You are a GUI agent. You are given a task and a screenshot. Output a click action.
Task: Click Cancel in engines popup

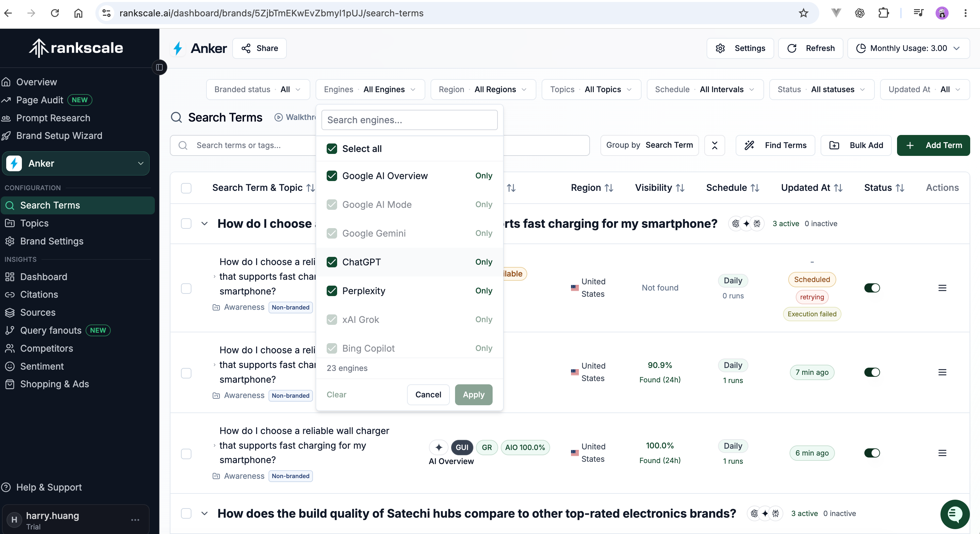click(x=428, y=395)
